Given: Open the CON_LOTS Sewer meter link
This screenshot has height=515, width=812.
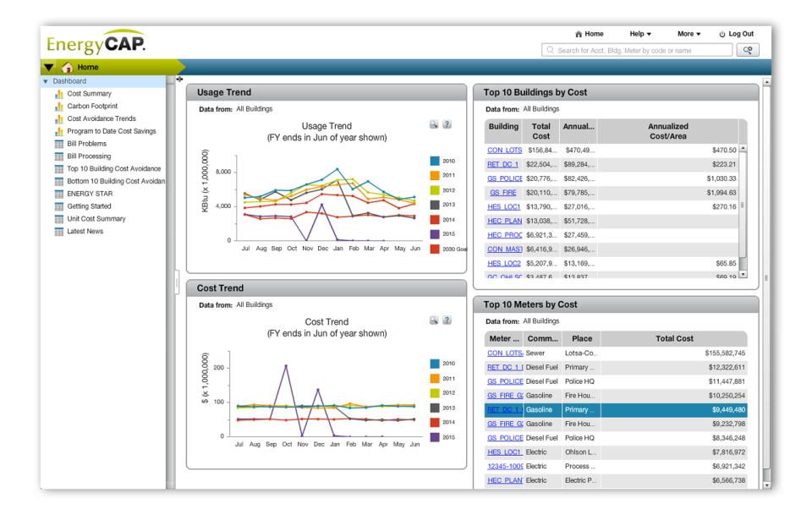Looking at the screenshot, I should pos(505,353).
